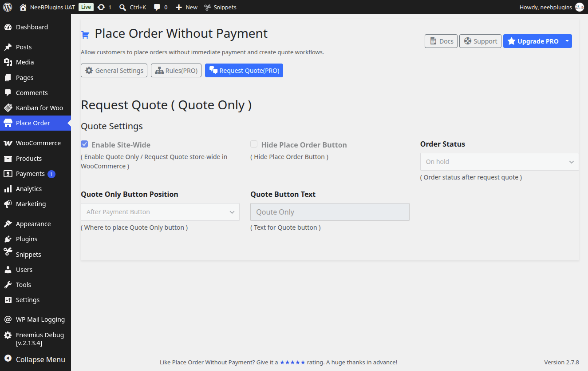This screenshot has height=371, width=588.
Task: Open the Products sidebar menu
Action: click(36, 159)
